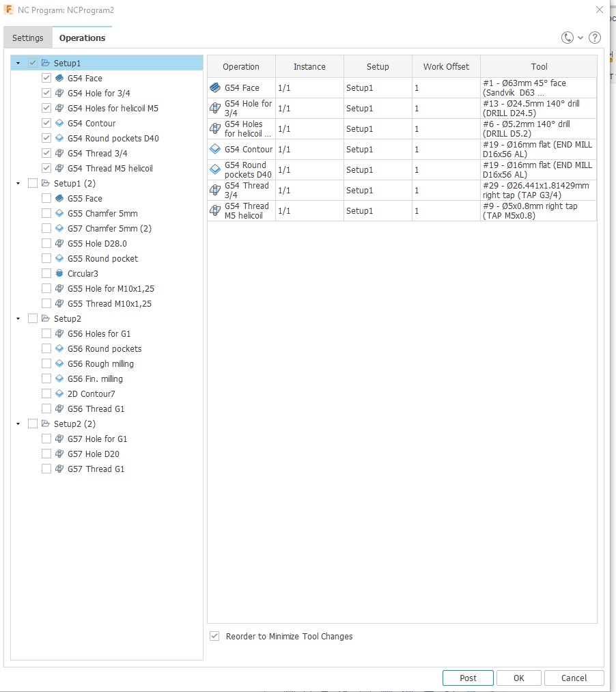The image size is (616, 692).
Task: Toggle Reorder to Minimize Tool Changes
Action: point(214,636)
